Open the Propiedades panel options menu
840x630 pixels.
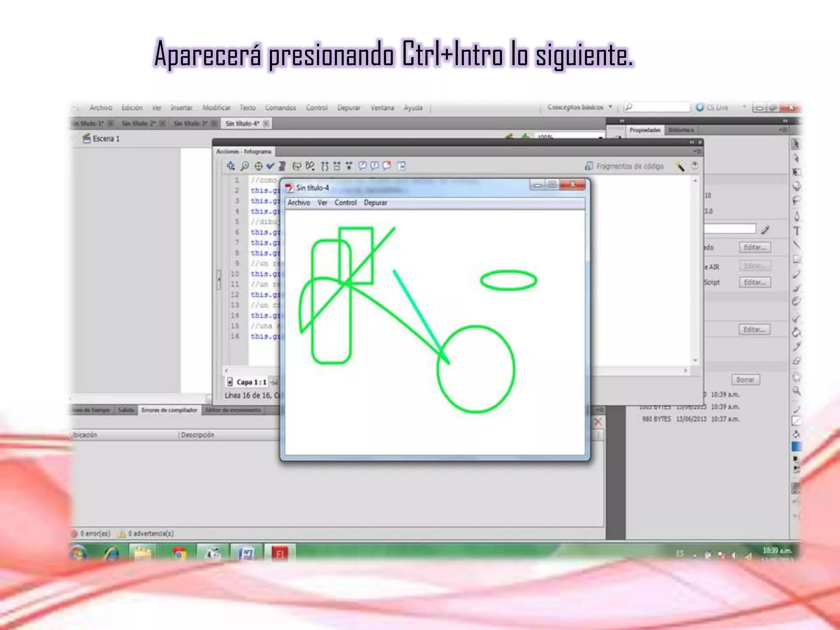[x=783, y=130]
